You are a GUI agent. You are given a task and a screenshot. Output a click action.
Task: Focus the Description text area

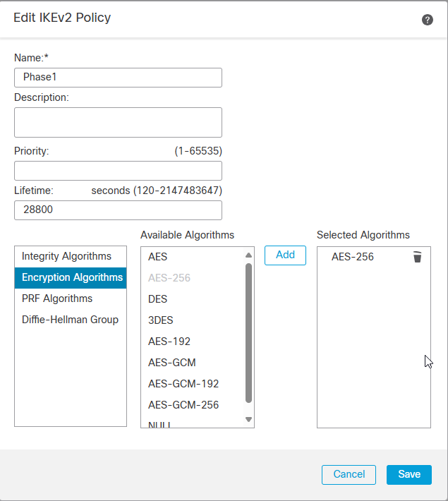coord(118,122)
